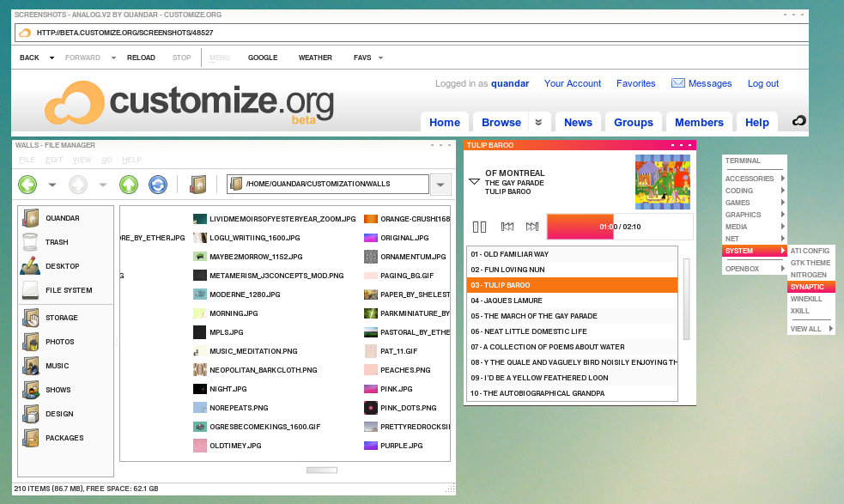Click the browser URL address field
Image resolution: width=844 pixels, height=504 pixels.
[x=412, y=33]
